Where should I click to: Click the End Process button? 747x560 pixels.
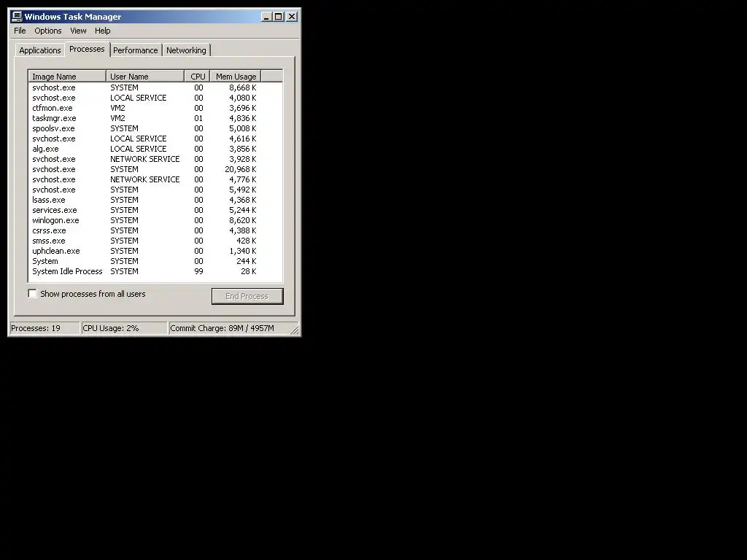tap(247, 296)
